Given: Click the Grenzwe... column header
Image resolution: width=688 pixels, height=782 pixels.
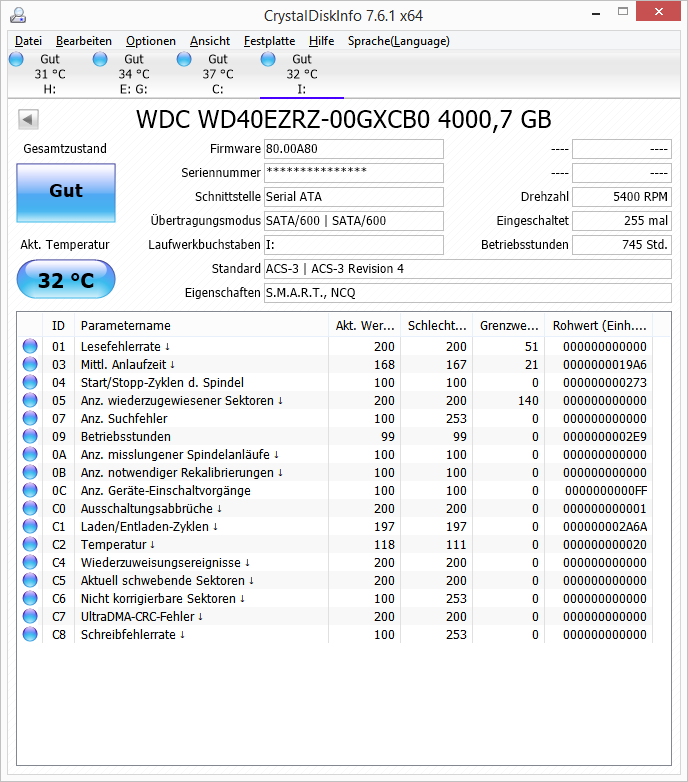Looking at the screenshot, I should coord(509,326).
